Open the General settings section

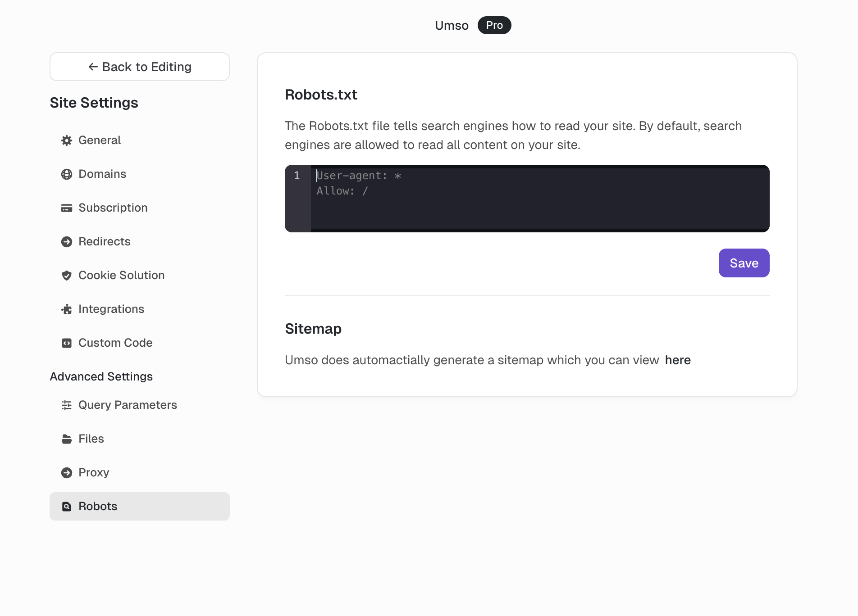click(x=100, y=140)
